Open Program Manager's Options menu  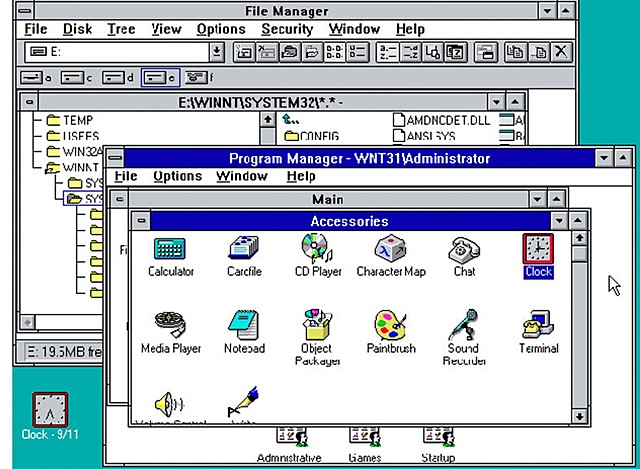click(178, 176)
